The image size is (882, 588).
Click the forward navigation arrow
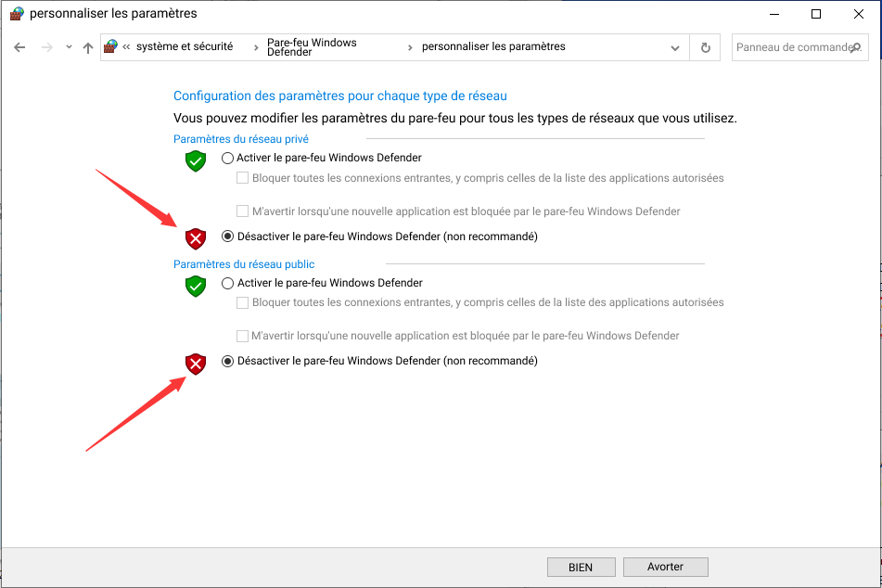[47, 47]
